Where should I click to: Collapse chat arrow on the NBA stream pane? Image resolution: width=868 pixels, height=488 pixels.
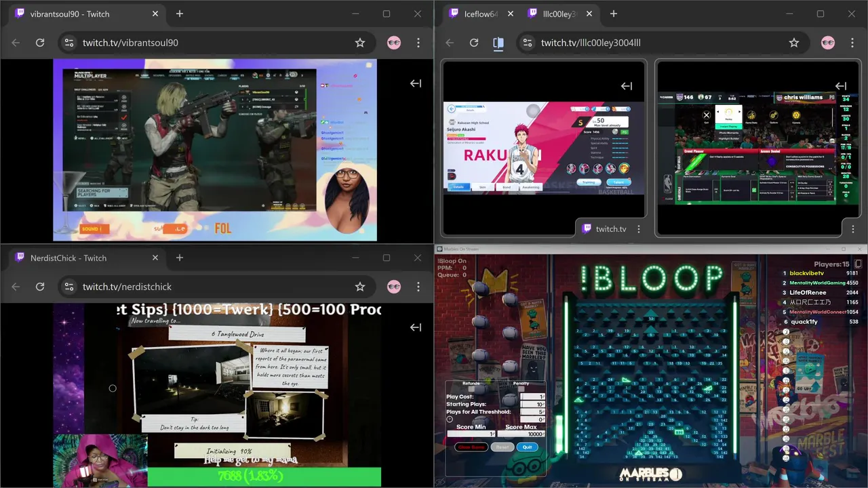click(841, 86)
